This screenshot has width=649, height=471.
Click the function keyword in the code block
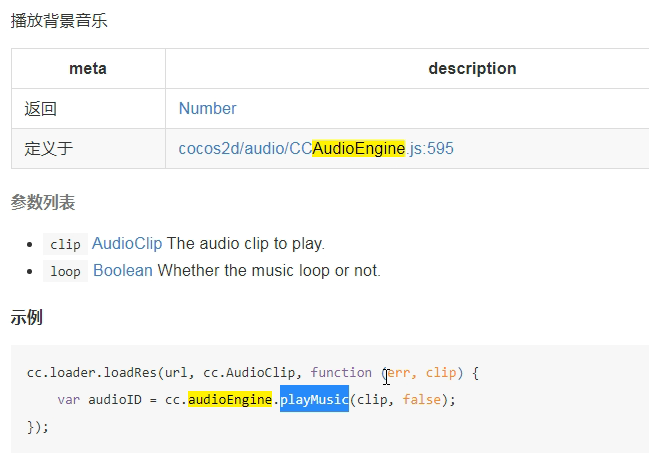click(341, 372)
